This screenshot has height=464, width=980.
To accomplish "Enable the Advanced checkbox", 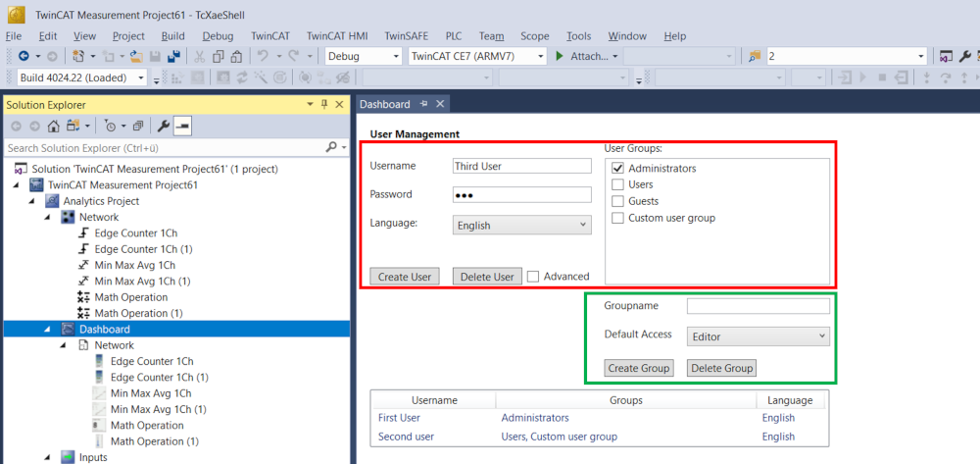I will pyautogui.click(x=533, y=277).
